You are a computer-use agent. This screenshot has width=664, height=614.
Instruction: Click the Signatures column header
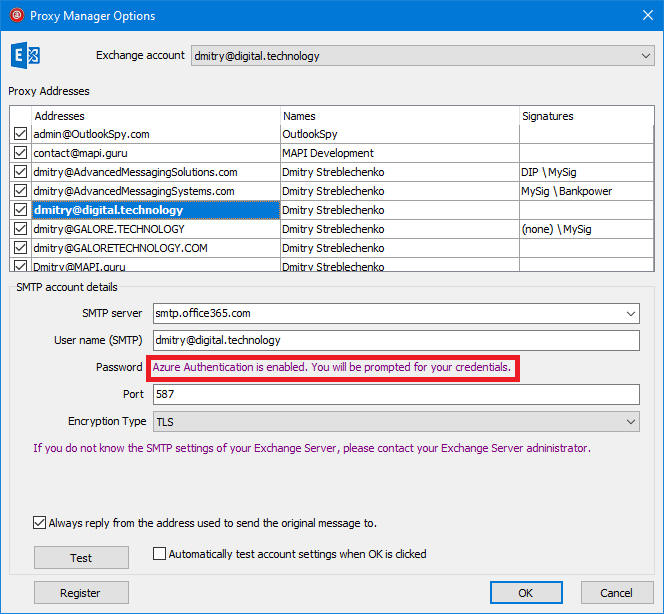587,116
